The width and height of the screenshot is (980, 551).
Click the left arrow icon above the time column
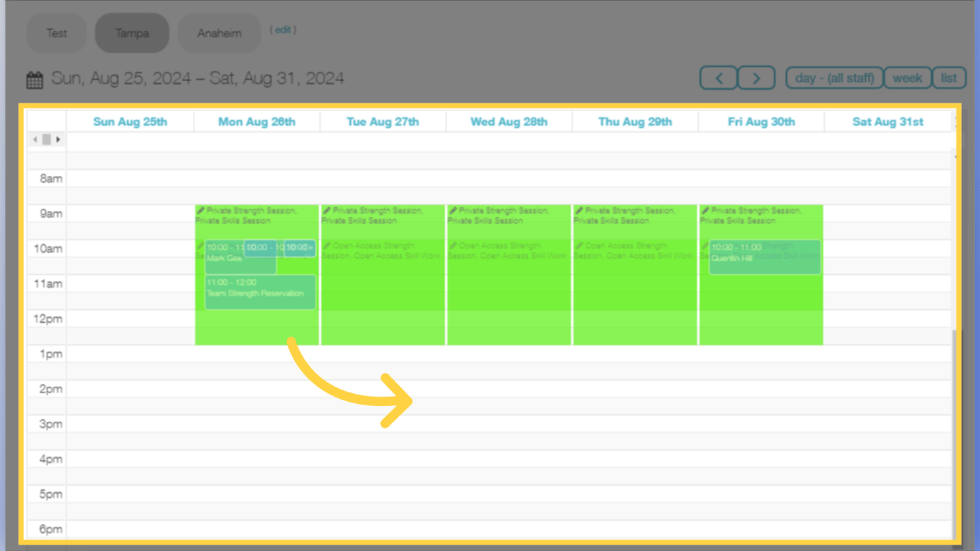pyautogui.click(x=35, y=139)
